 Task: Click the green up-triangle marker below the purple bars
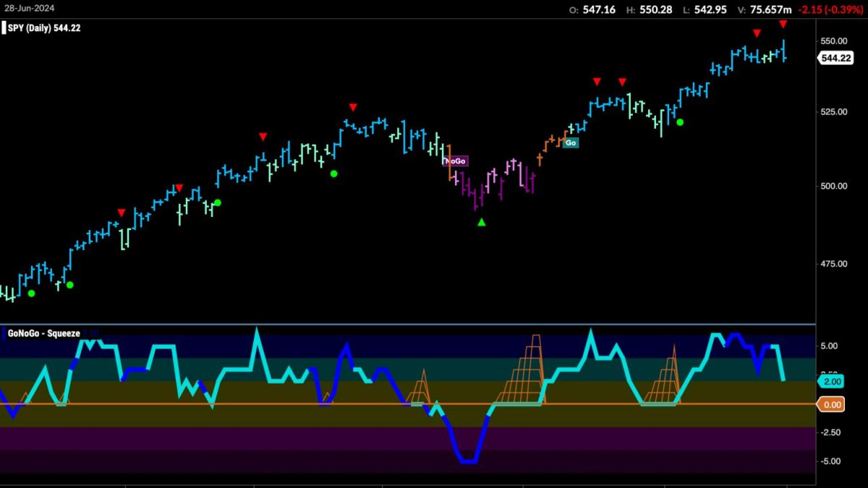[x=482, y=222]
